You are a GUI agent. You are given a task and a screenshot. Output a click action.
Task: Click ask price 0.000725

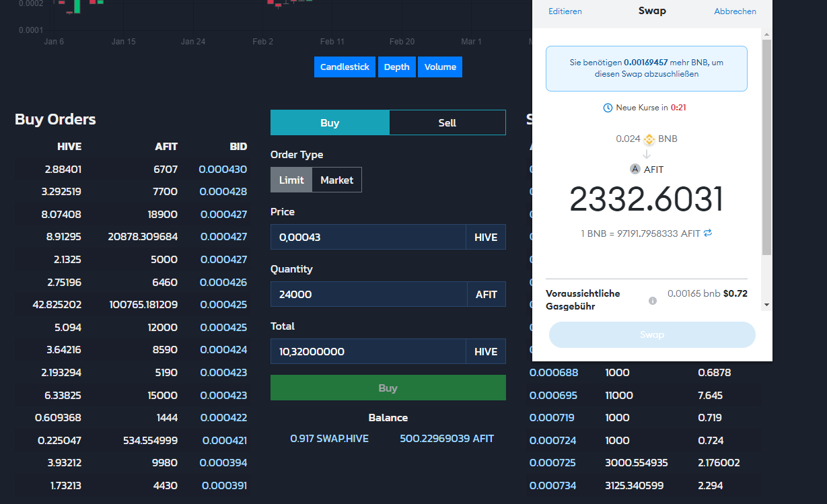pos(553,462)
